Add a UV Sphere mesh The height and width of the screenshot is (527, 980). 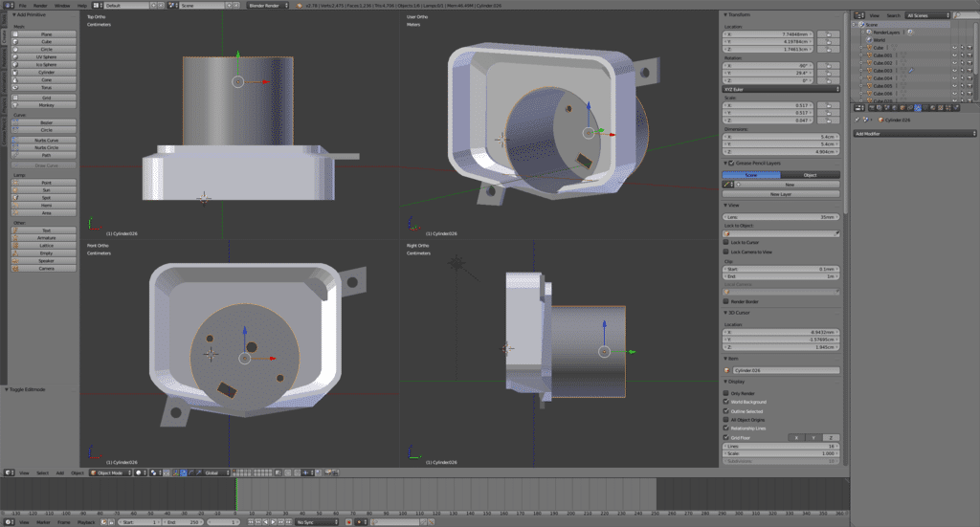tap(46, 56)
